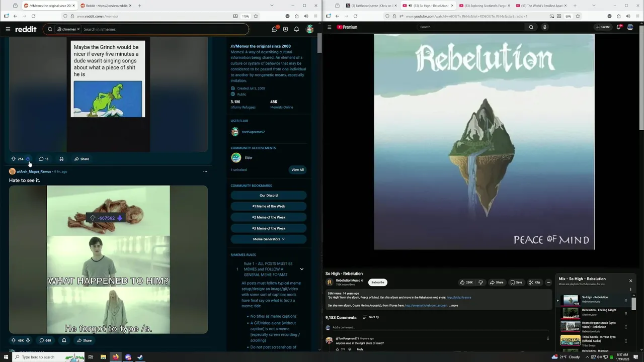Downvote the Hate to see it post

tap(28, 340)
